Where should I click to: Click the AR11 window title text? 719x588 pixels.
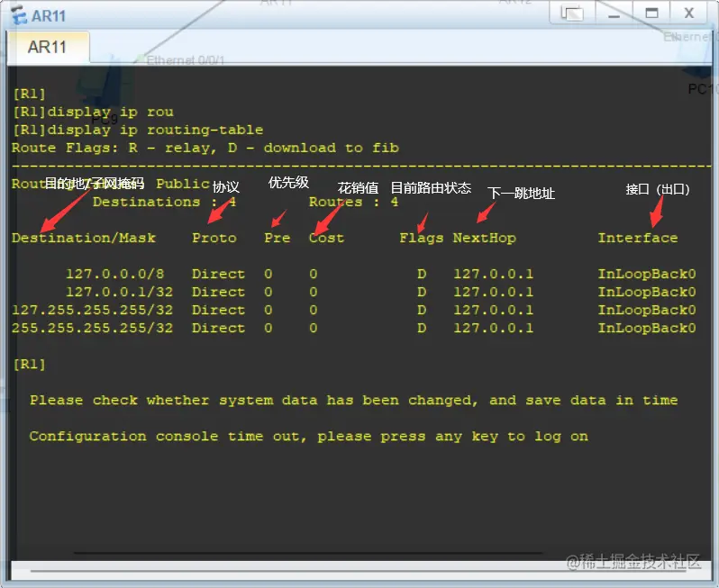point(49,16)
